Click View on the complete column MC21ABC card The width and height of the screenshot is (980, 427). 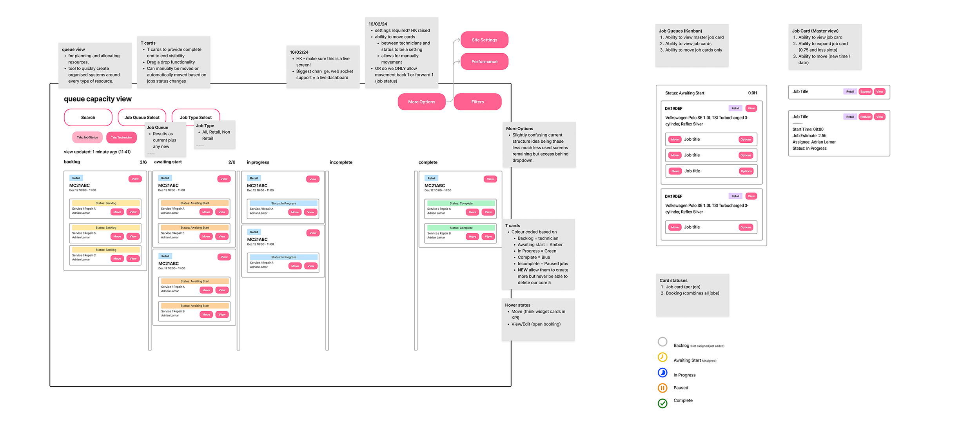tap(490, 179)
